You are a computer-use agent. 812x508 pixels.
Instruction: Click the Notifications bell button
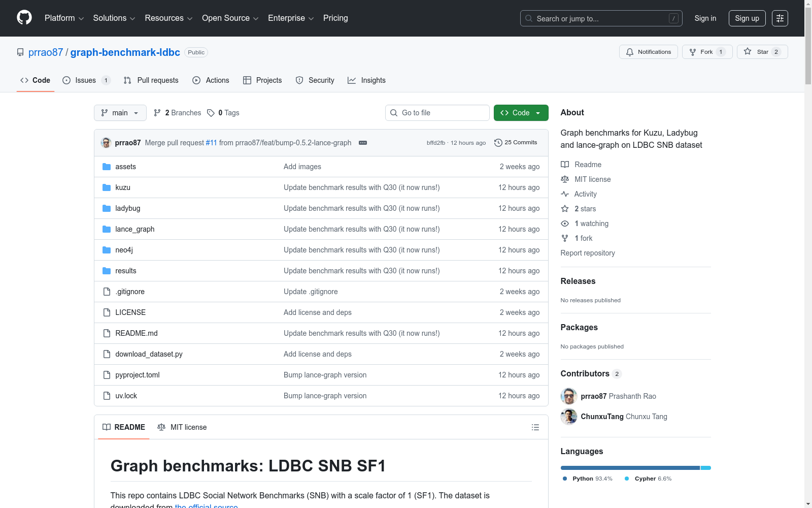click(x=649, y=52)
